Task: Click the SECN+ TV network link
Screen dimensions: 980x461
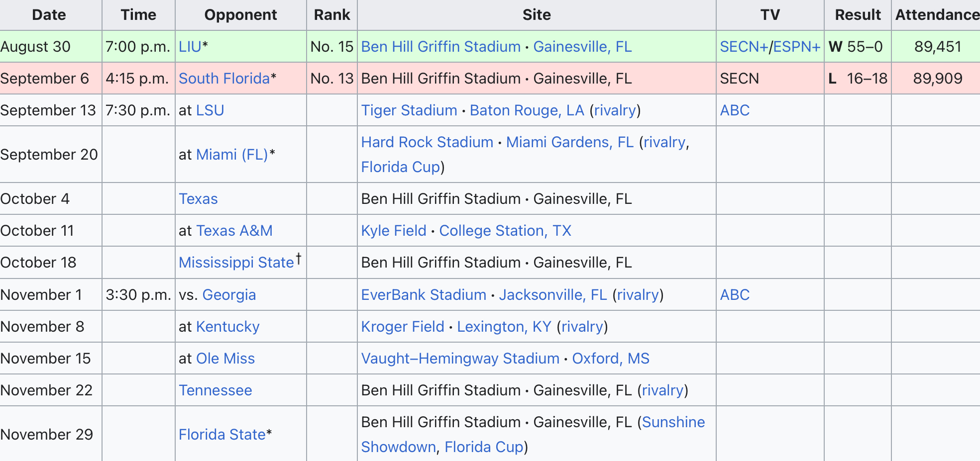Action: (744, 47)
